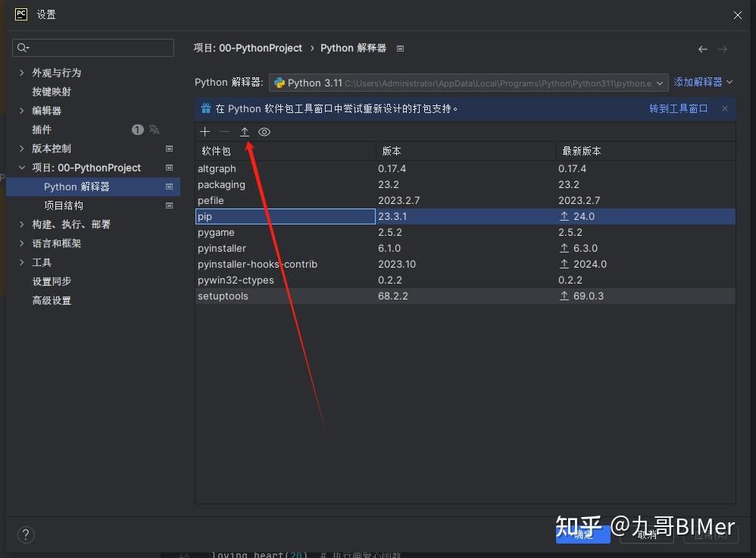Open 高级设置 settings page
This screenshot has width=756, height=558.
(x=51, y=300)
